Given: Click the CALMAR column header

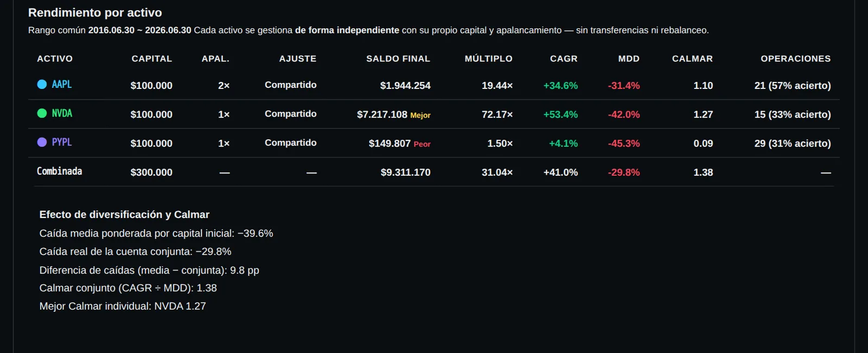Looking at the screenshot, I should [692, 59].
